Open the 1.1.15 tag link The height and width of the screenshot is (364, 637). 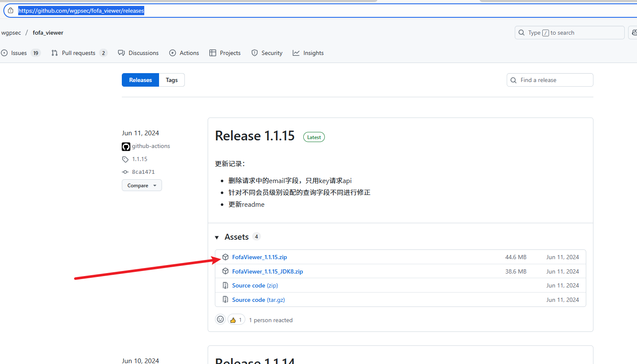pyautogui.click(x=140, y=159)
